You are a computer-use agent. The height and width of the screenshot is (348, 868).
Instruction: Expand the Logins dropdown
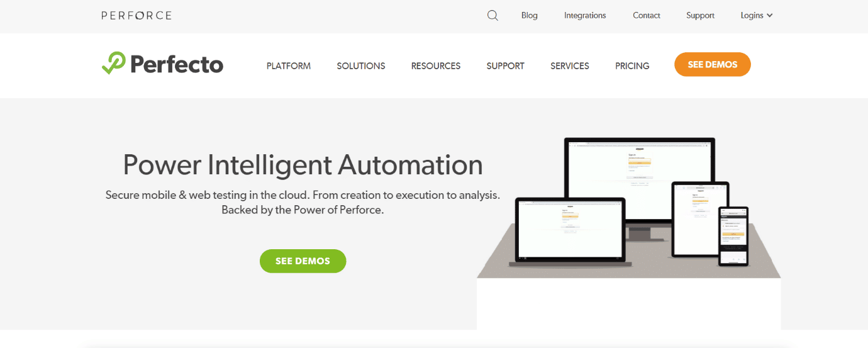757,16
